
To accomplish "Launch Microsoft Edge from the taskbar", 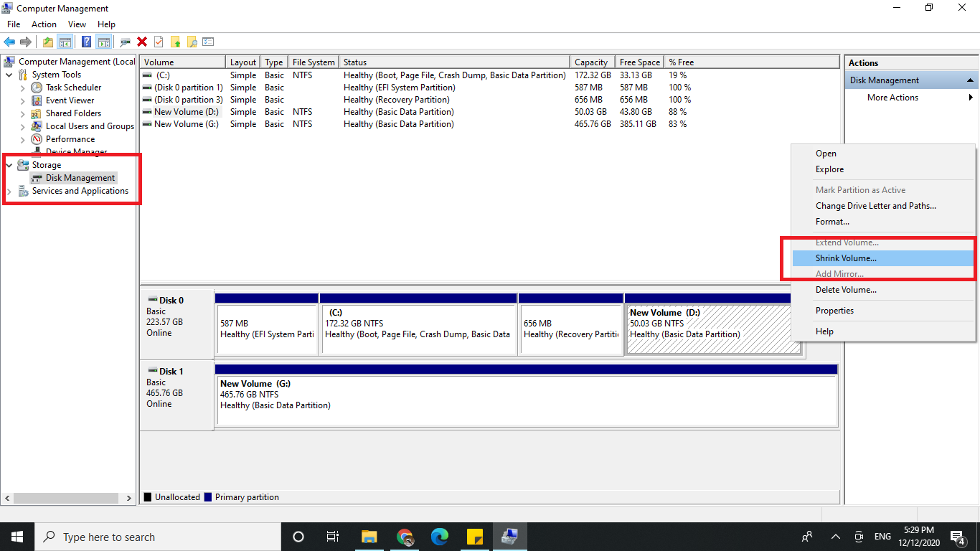I will tap(440, 537).
